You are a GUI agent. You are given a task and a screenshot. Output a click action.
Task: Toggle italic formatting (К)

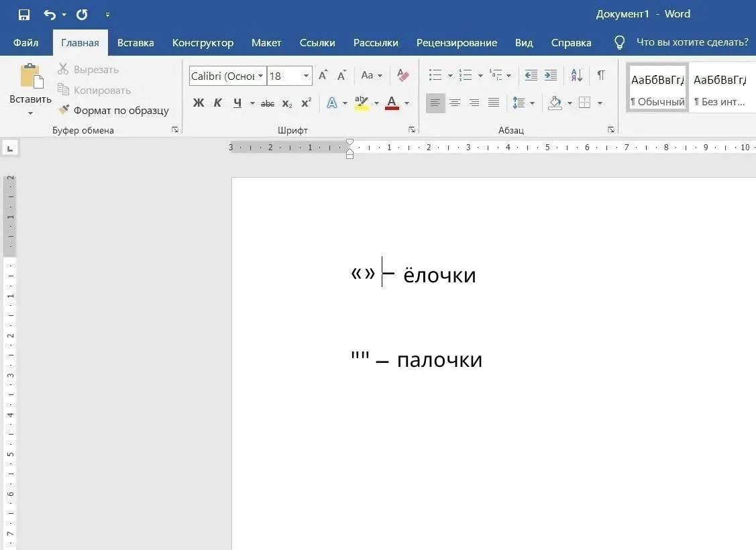tap(218, 103)
